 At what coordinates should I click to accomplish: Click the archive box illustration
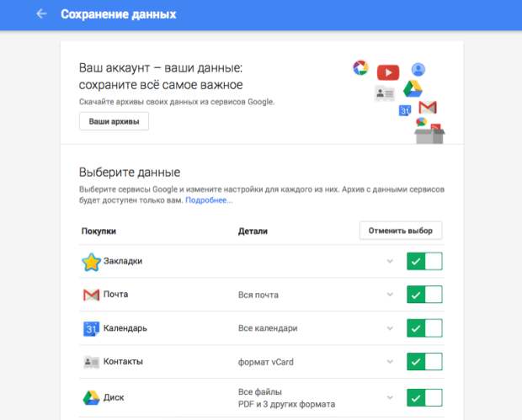coord(429,134)
